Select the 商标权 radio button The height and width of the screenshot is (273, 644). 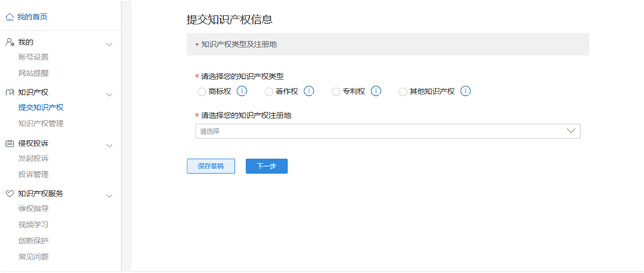point(202,91)
